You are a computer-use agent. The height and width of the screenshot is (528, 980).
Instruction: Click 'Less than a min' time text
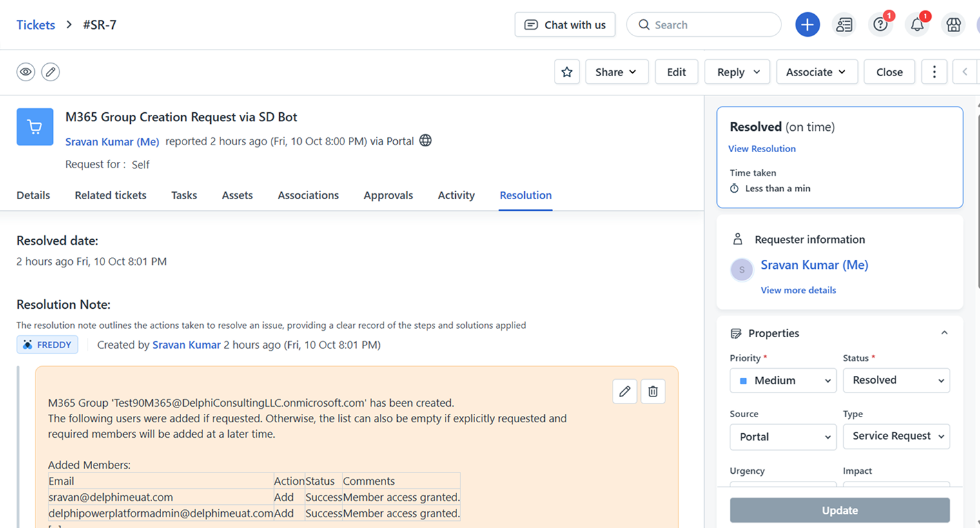778,188
